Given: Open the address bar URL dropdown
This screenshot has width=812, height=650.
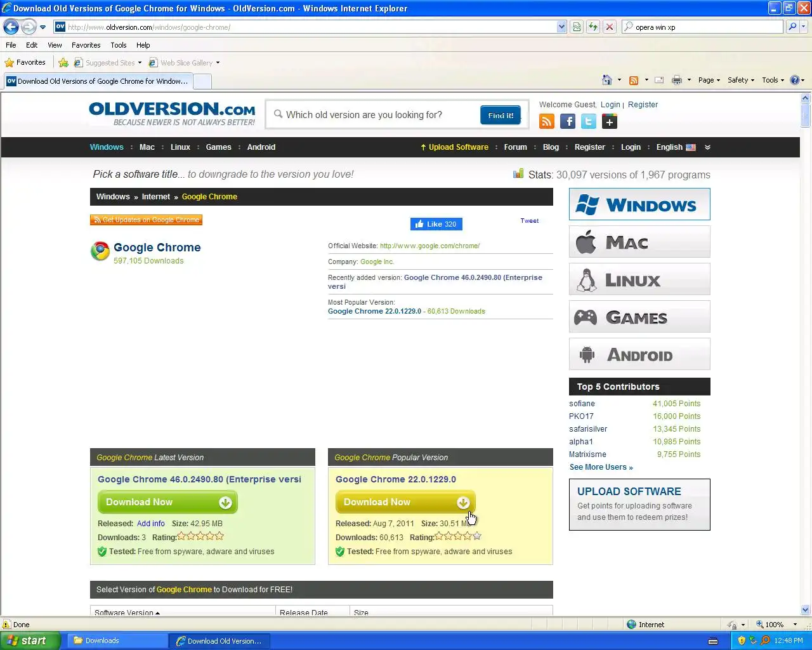Looking at the screenshot, I should coord(561,27).
